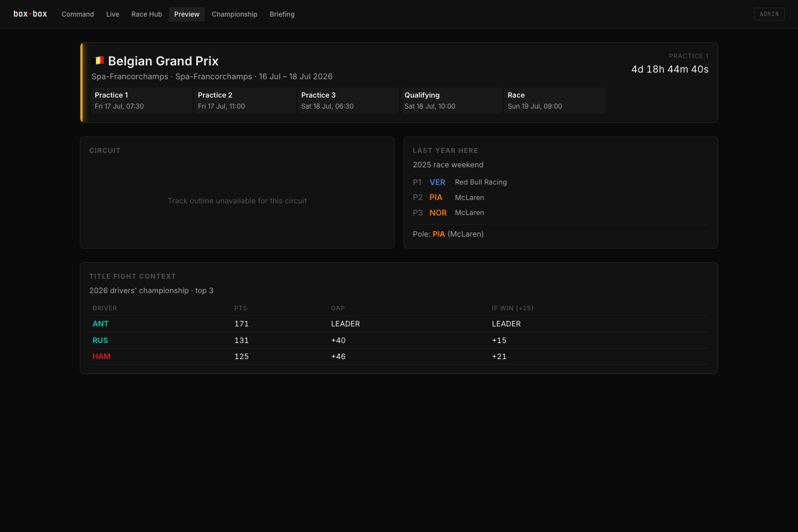Click the P3 position label
Viewport: 798px width, 532px height.
coord(418,213)
